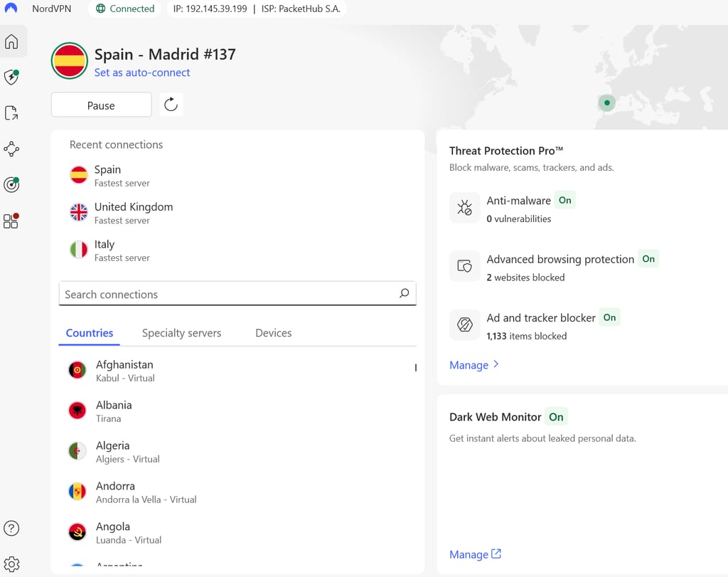Click the large Spain flag icon
The width and height of the screenshot is (728, 577).
tap(70, 61)
